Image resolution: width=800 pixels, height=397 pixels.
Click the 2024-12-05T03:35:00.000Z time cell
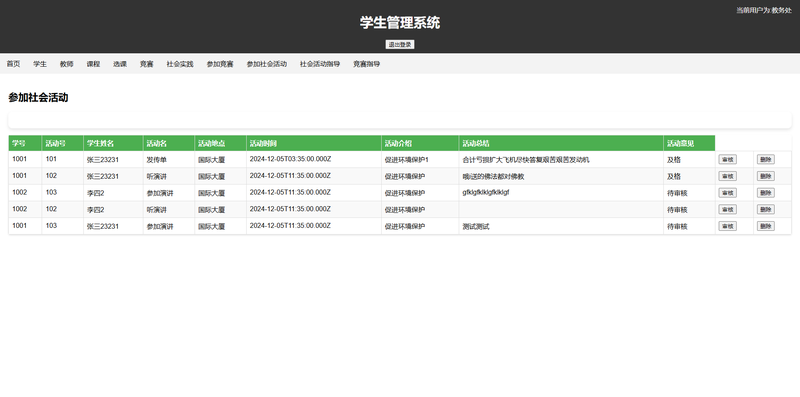[314, 160]
